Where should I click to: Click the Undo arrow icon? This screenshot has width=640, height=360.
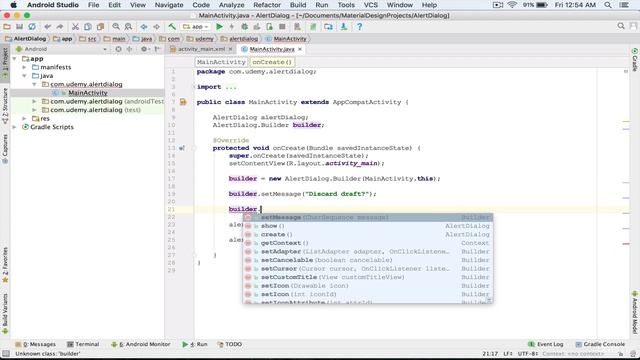47,27
